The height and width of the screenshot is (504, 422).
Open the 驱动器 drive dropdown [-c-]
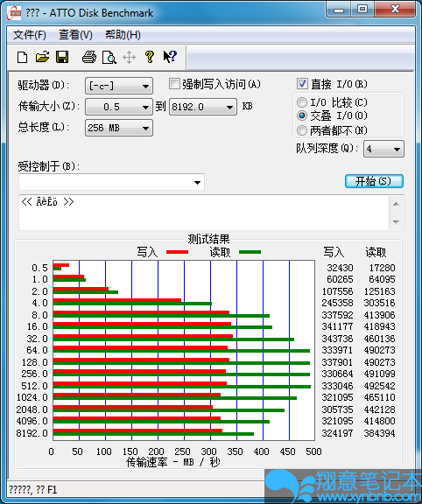pyautogui.click(x=119, y=86)
